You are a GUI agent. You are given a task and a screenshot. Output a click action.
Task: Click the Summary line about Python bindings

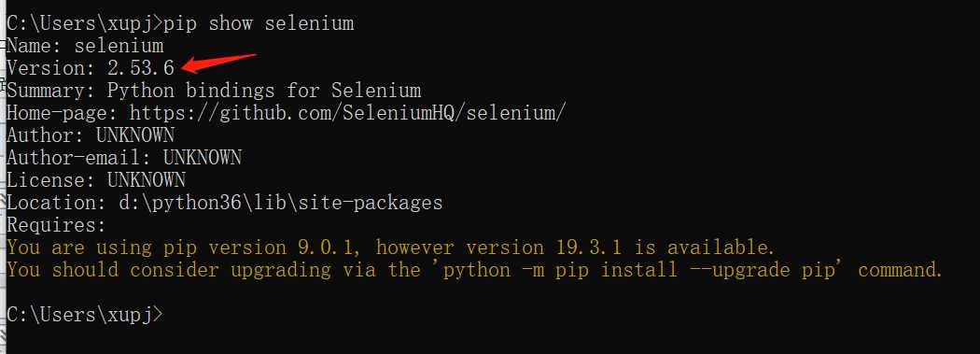pos(214,90)
